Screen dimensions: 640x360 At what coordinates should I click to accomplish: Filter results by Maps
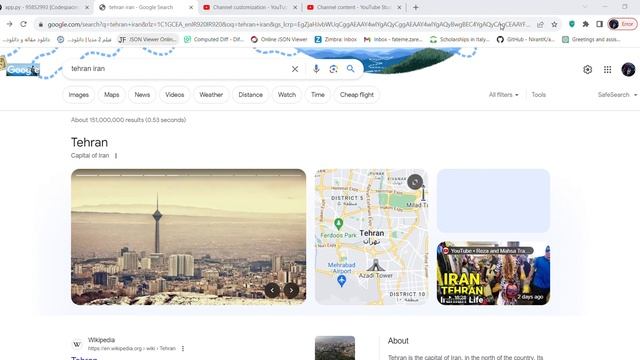pos(111,95)
